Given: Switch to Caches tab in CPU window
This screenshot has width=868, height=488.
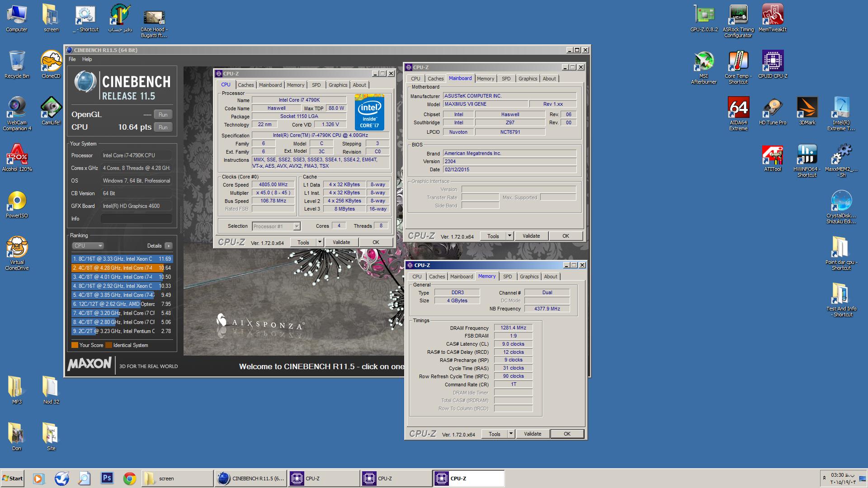Looking at the screenshot, I should coord(246,85).
